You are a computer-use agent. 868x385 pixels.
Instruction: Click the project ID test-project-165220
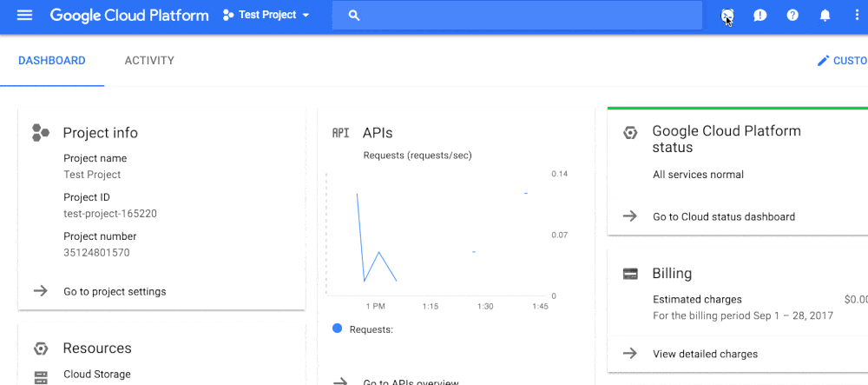(110, 213)
